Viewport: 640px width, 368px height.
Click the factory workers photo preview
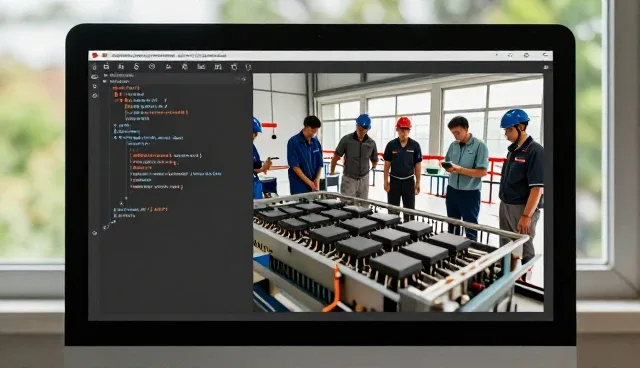[398, 193]
